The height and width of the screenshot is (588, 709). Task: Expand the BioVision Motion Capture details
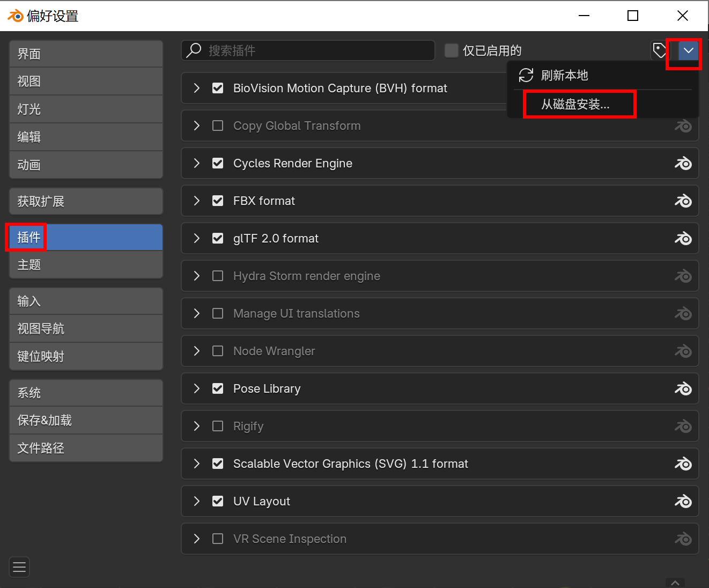197,88
